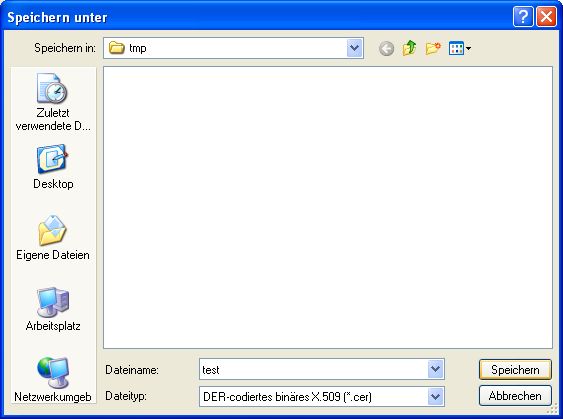Select the Desktop shortcut in sidebar

point(53,167)
